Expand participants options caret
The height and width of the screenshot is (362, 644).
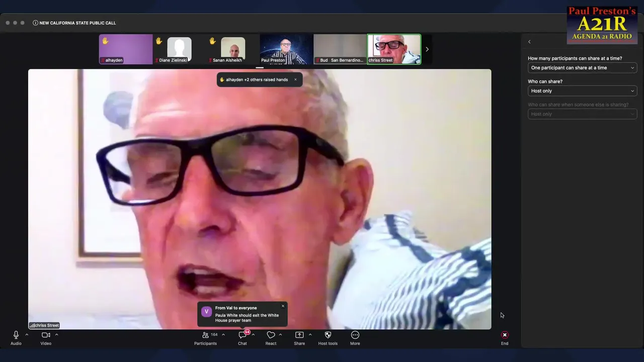(x=223, y=335)
